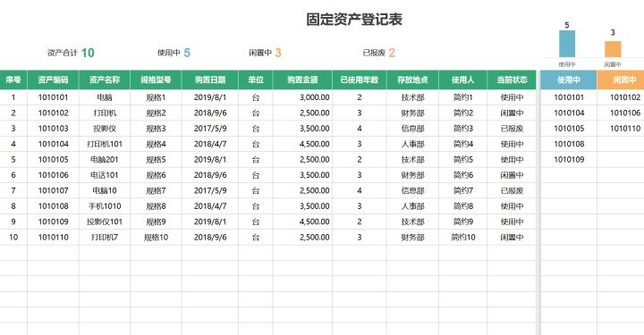Select the 资产名称 column header
Image resolution: width=644 pixels, height=335 pixels.
[x=105, y=80]
